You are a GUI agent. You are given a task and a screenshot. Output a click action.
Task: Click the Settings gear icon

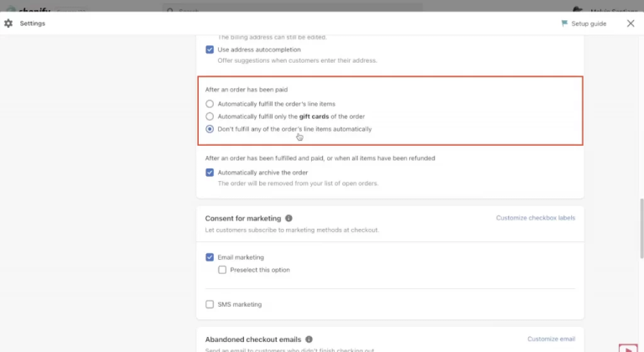8,23
